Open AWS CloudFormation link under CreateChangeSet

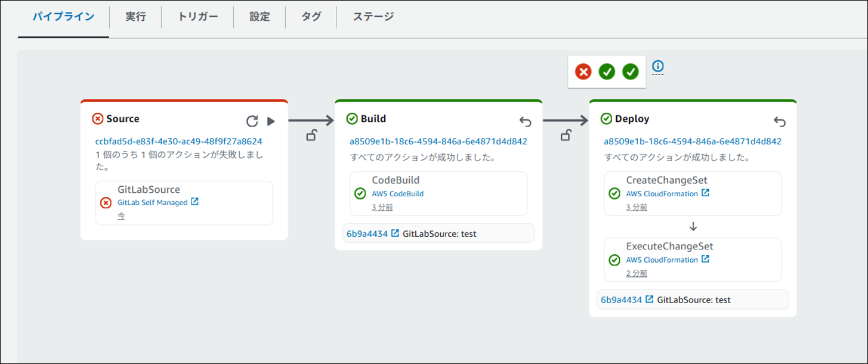[x=662, y=194]
